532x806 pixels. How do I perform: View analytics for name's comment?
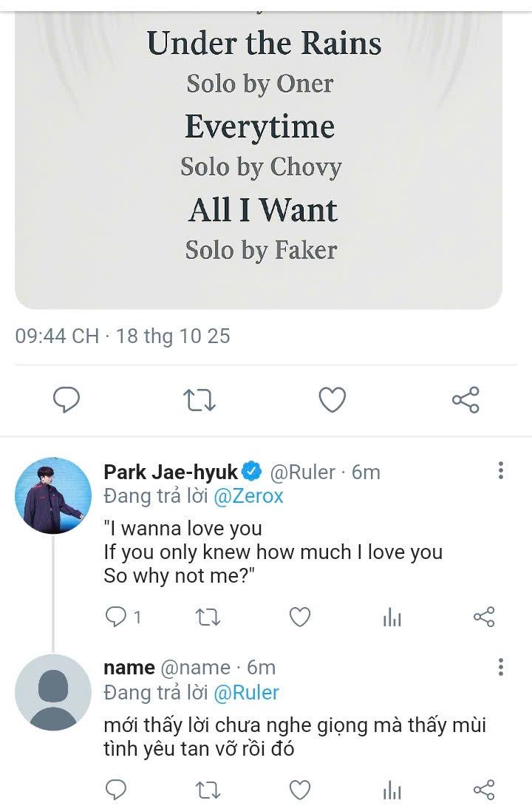pos(392,790)
